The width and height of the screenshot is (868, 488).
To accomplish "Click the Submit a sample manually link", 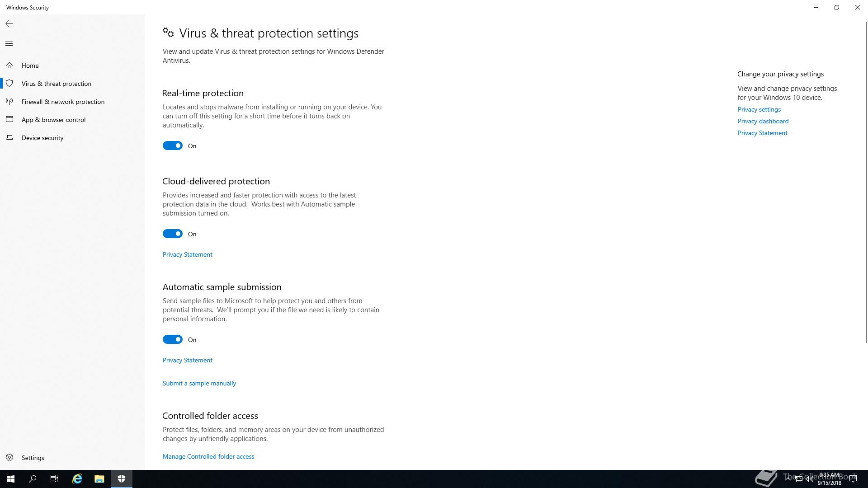I will point(199,383).
